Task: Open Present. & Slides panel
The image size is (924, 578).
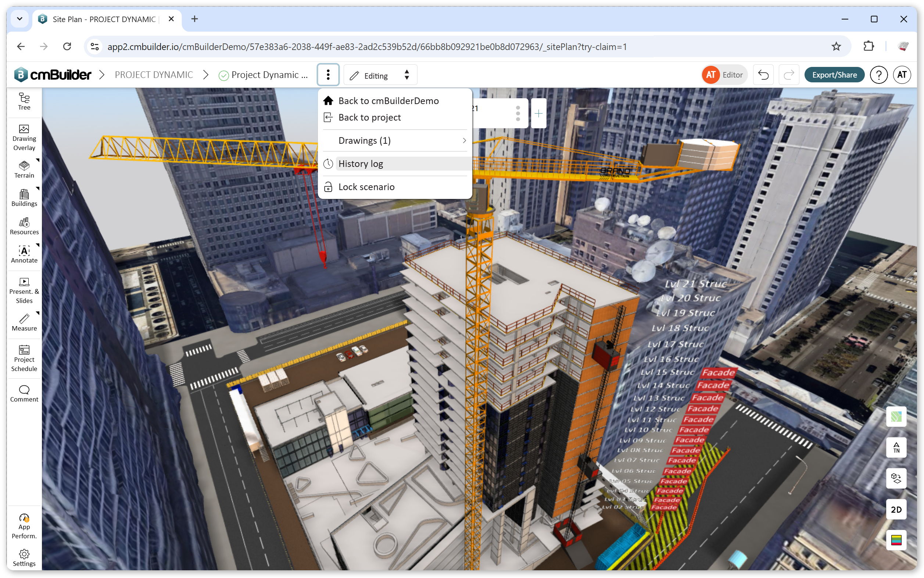Action: tap(24, 290)
